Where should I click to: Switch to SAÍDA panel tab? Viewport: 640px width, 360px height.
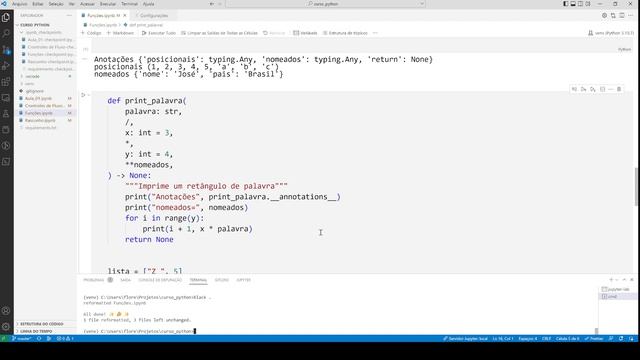[x=125, y=280]
